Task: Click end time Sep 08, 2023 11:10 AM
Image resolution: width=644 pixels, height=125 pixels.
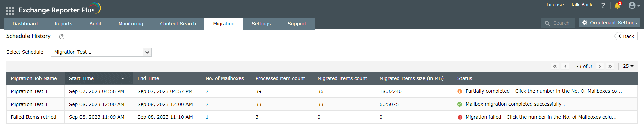Action: point(165,117)
